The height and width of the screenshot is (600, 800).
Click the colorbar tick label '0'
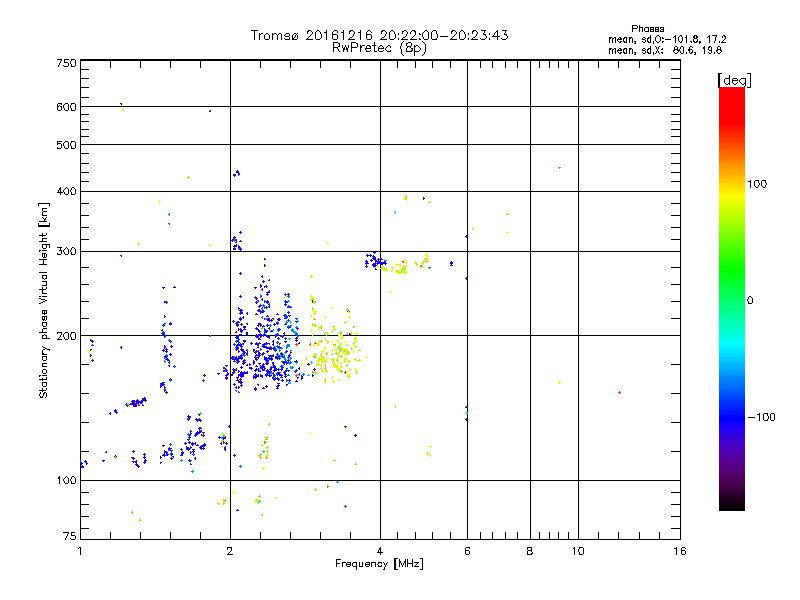pyautogui.click(x=750, y=301)
